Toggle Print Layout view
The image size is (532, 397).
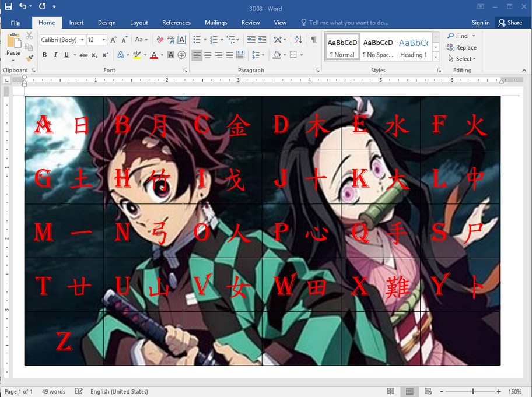tap(409, 391)
